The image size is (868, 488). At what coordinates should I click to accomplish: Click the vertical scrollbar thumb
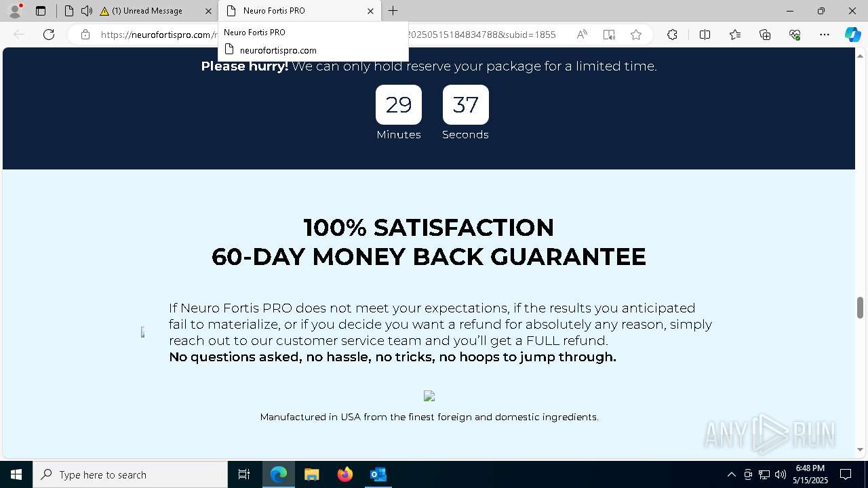pyautogui.click(x=860, y=307)
